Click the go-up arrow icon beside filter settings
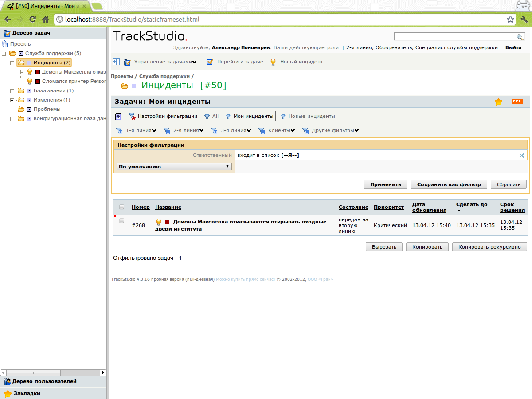Viewport: 532px width, 399px height. tap(118, 117)
